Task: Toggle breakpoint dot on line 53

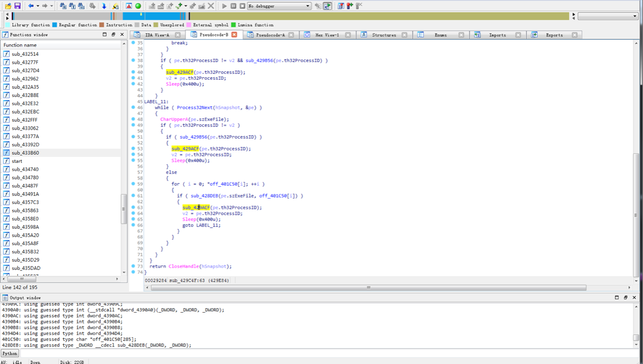Action: click(133, 148)
